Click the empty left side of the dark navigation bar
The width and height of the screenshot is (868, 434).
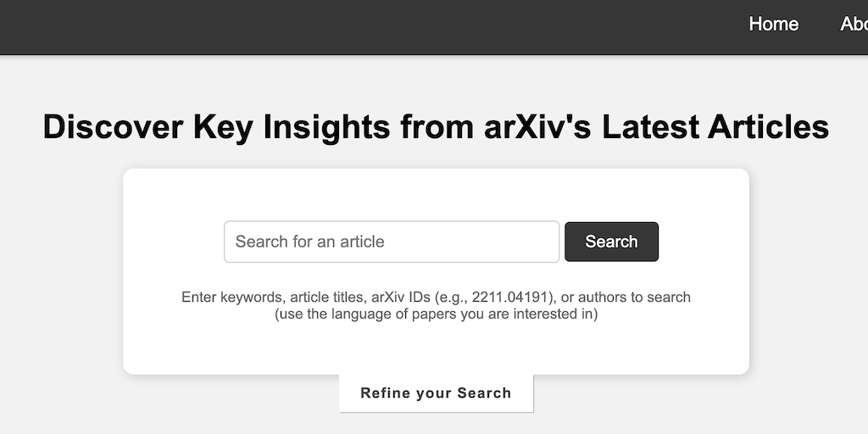click(254, 25)
